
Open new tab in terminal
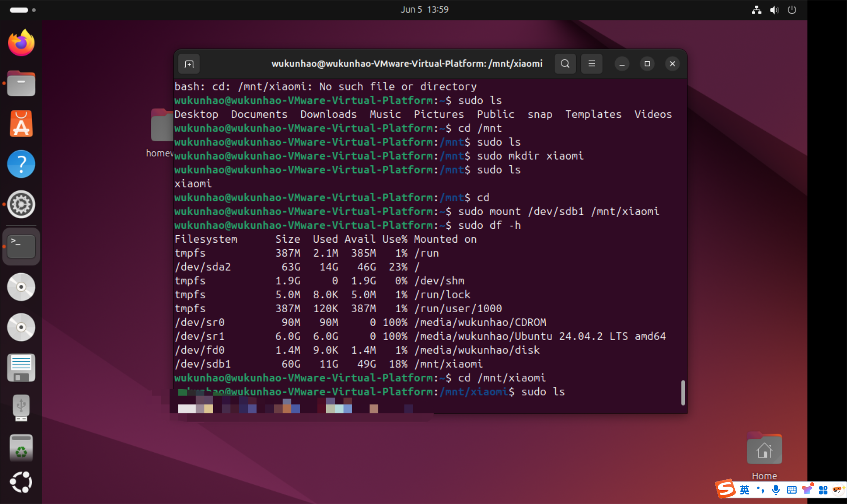pyautogui.click(x=189, y=64)
